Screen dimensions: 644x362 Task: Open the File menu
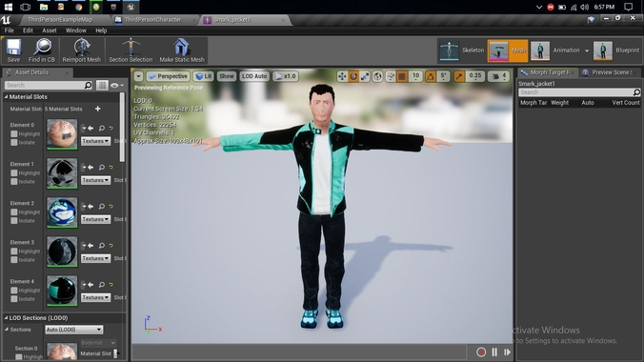(x=9, y=30)
